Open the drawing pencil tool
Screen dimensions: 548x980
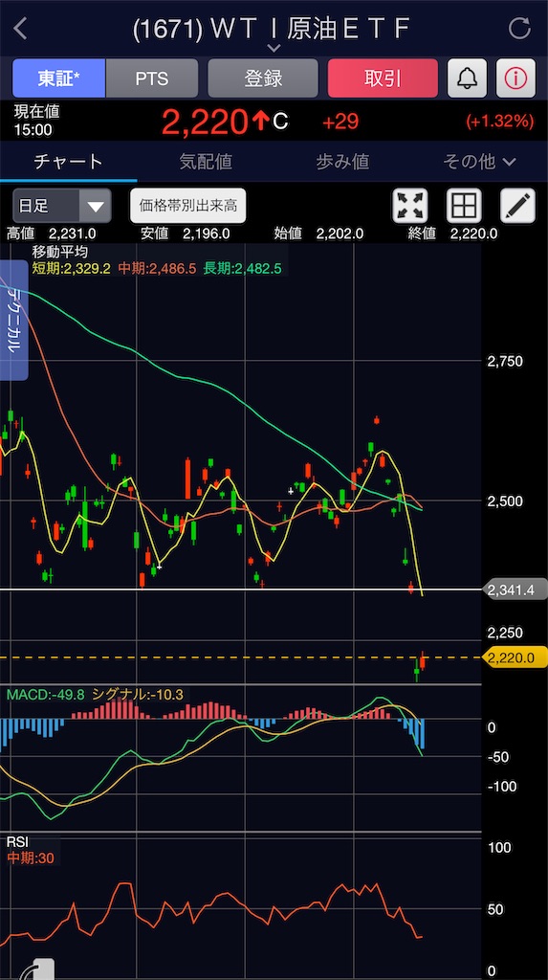[518, 206]
